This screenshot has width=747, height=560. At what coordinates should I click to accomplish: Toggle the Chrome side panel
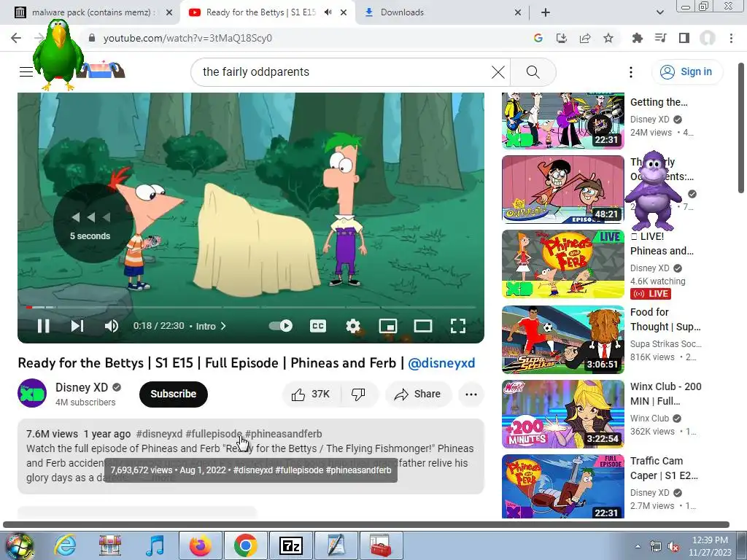tap(684, 38)
